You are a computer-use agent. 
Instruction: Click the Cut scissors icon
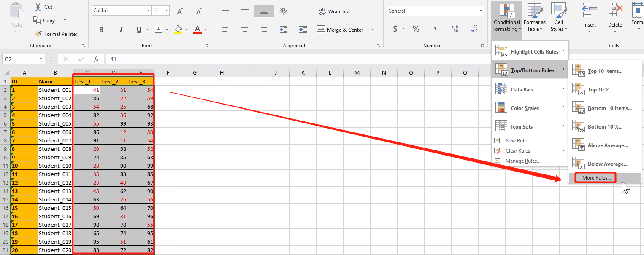pyautogui.click(x=38, y=7)
